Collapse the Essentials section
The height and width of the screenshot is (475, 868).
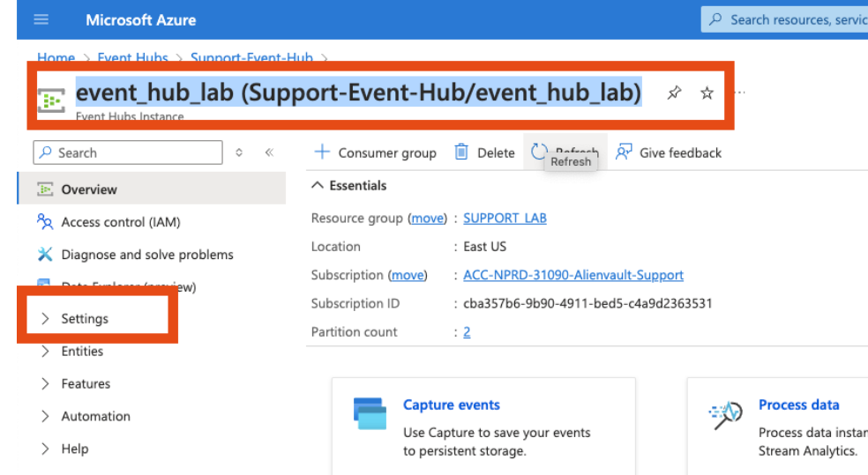pos(348,185)
